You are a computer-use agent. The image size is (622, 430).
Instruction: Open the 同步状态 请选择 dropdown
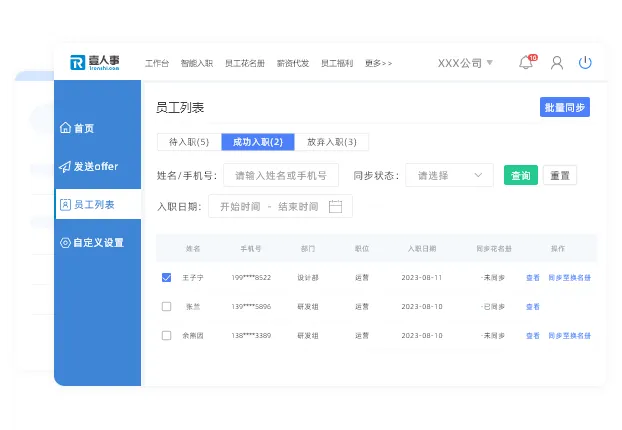[x=449, y=175]
